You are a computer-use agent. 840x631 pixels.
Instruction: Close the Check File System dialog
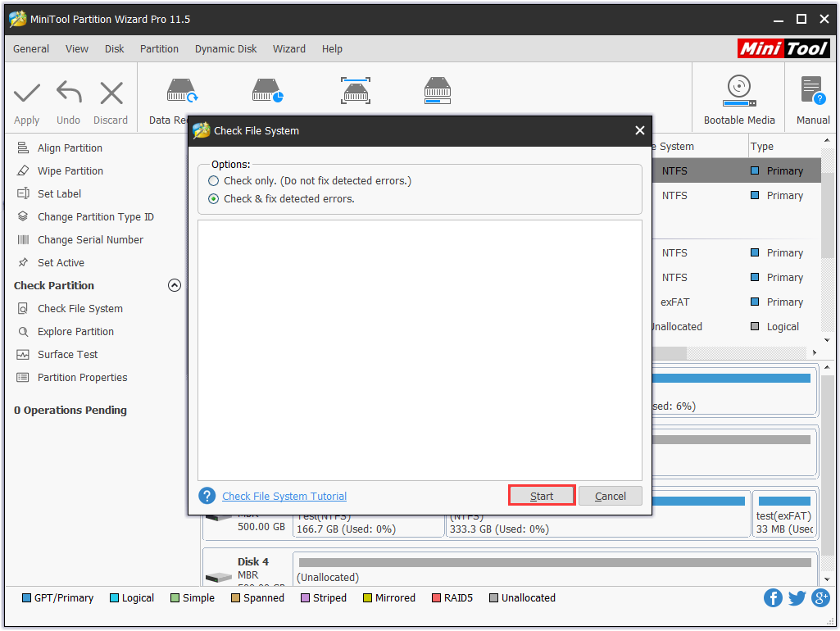coord(640,130)
